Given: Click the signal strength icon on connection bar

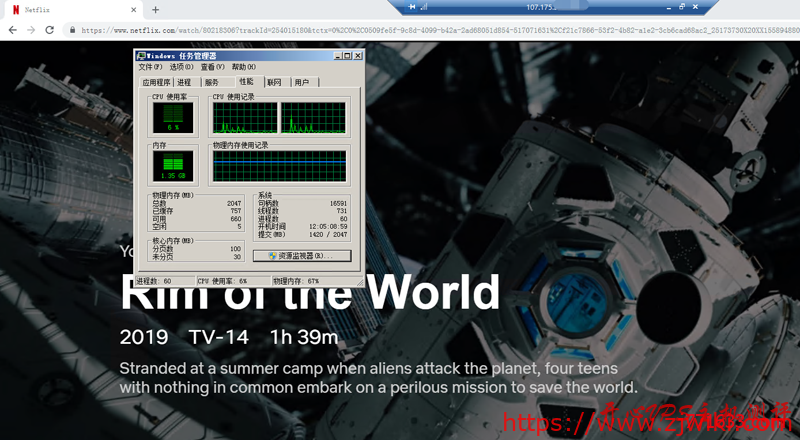Looking at the screenshot, I should (423, 6).
